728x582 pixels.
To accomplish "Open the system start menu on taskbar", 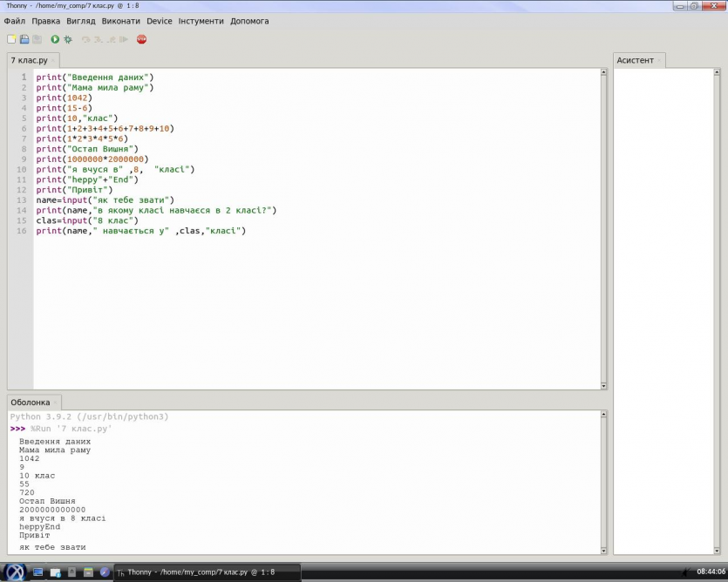I will [15, 572].
